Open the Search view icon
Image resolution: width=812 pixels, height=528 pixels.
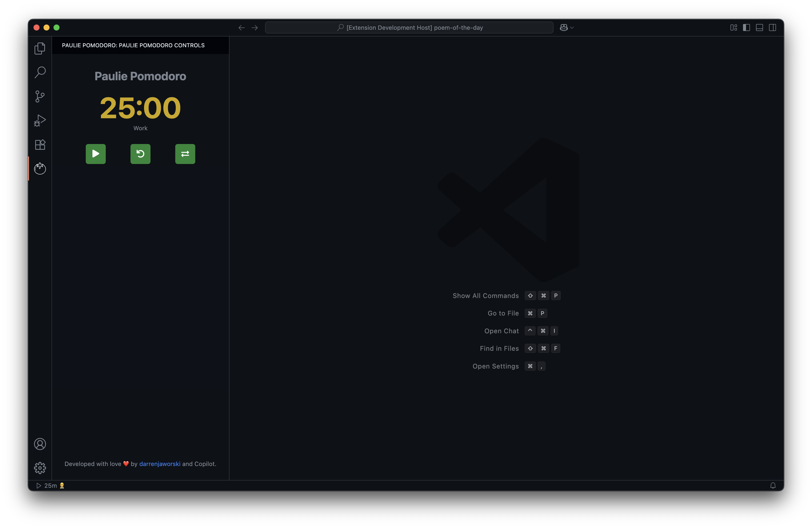pos(40,72)
